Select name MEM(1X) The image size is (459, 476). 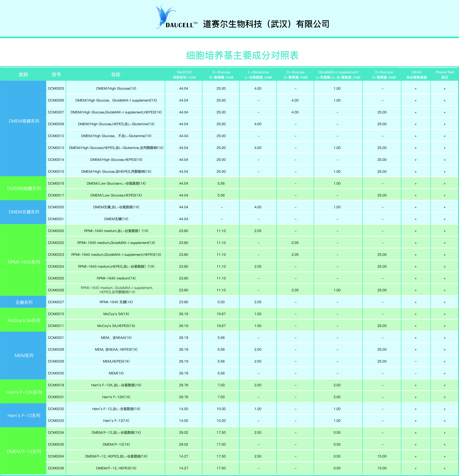point(116,373)
